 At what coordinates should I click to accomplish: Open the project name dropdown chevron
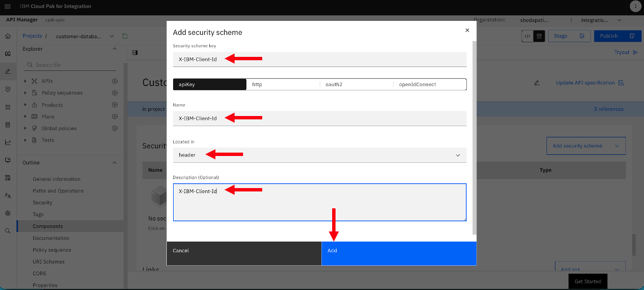112,36
